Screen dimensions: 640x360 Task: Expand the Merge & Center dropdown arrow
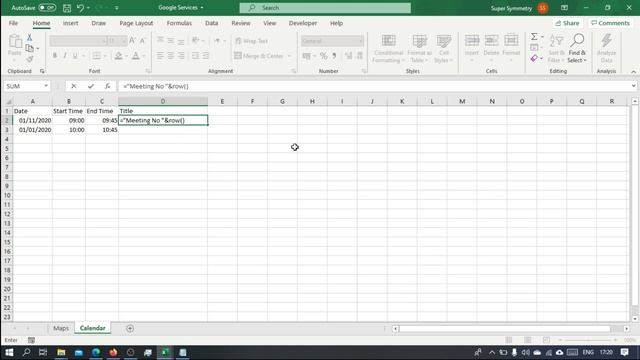coord(289,56)
